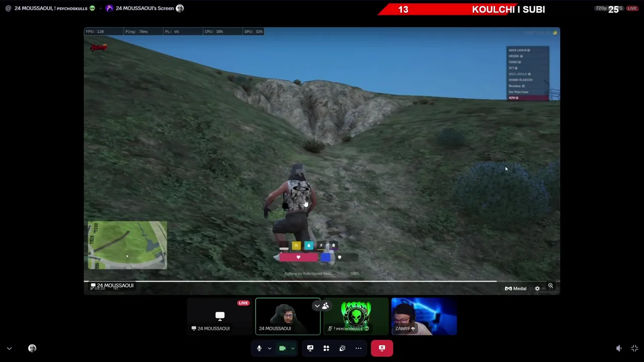Click the magnifier zoom icon on stream
This screenshot has width=644, height=362.
[x=550, y=286]
